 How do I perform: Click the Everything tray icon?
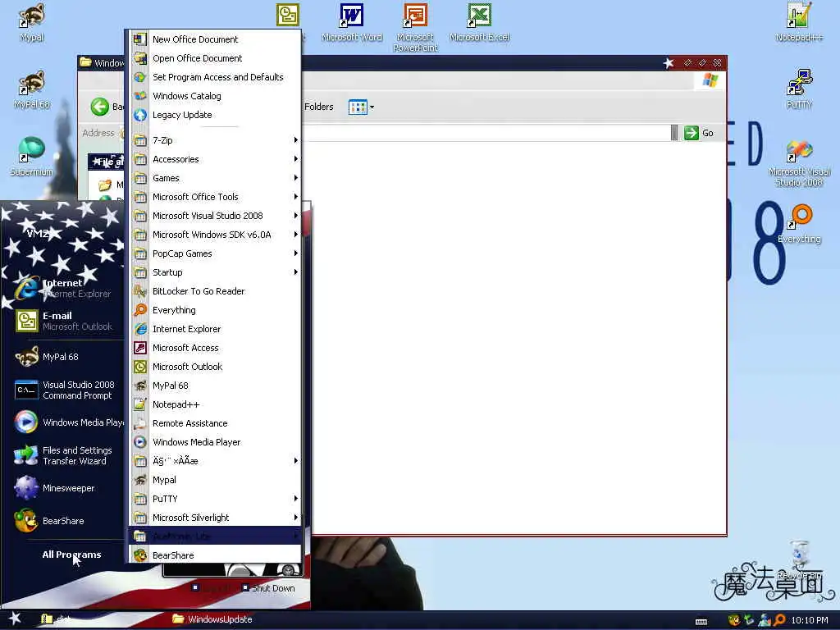[x=779, y=620]
